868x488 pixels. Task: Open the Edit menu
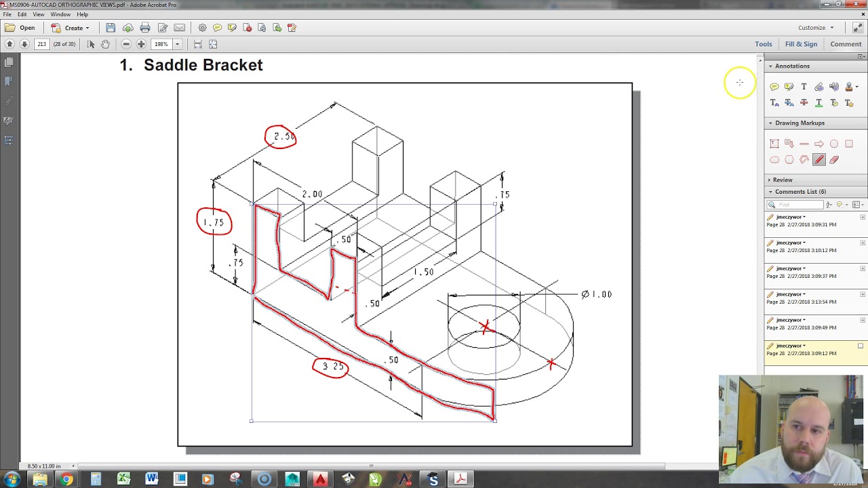tap(22, 14)
